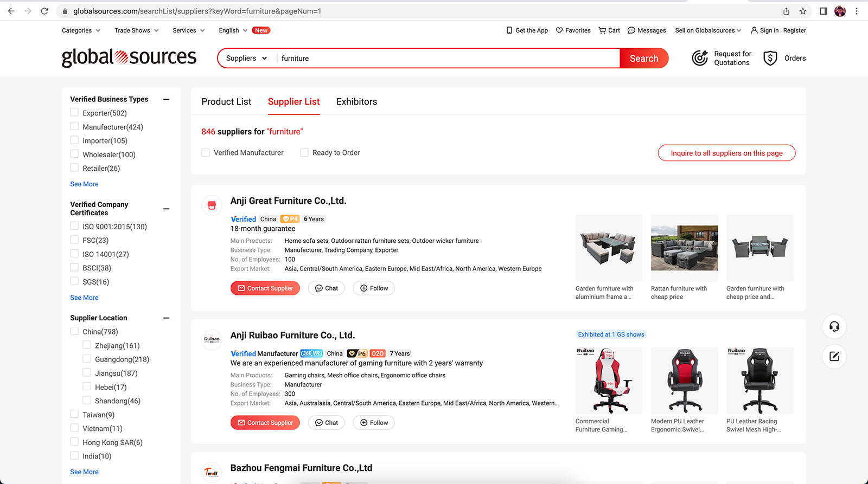Screen dimensions: 868x484
Task: Contact Supplier for Anji Great Furniture
Action: [x=265, y=288]
